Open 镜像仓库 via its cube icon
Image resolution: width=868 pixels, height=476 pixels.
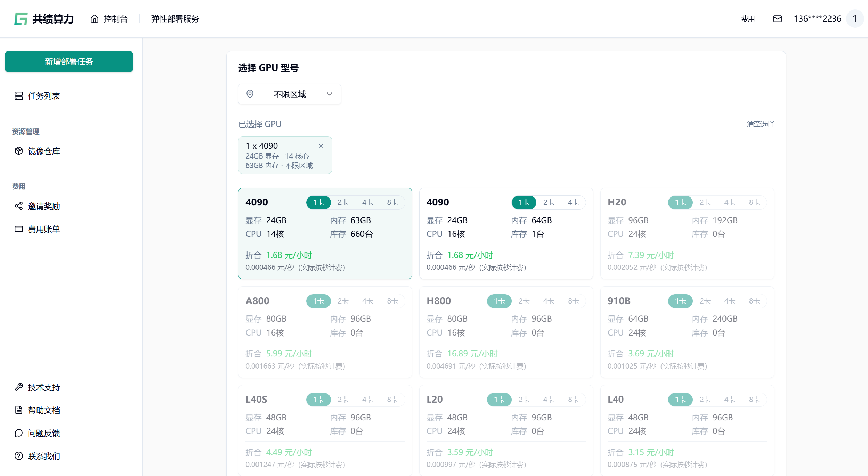coord(19,151)
